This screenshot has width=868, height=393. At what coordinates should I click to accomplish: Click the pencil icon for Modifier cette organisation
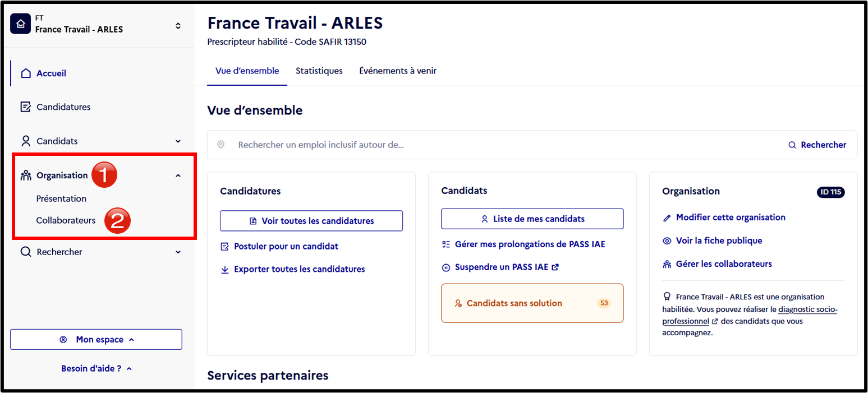click(667, 218)
